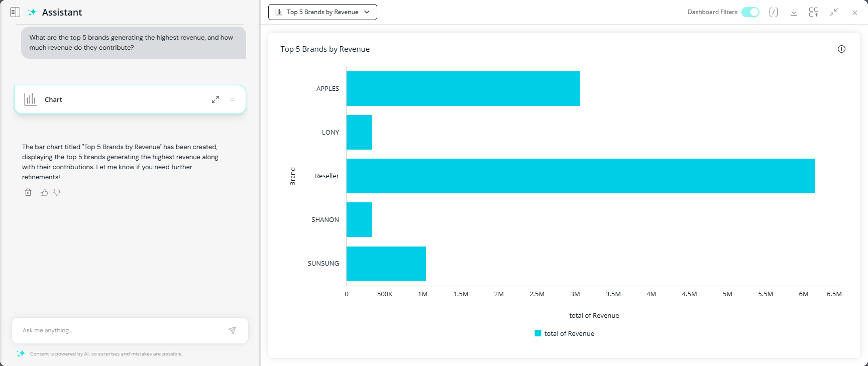Minimize the chart panel with collapse arrows
This screenshot has height=366, width=868.
pos(834,12)
